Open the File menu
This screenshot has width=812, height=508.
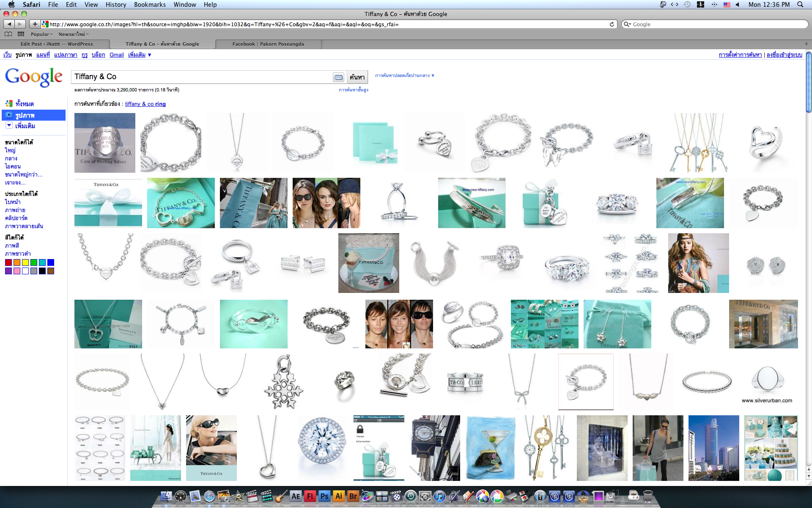pos(53,4)
